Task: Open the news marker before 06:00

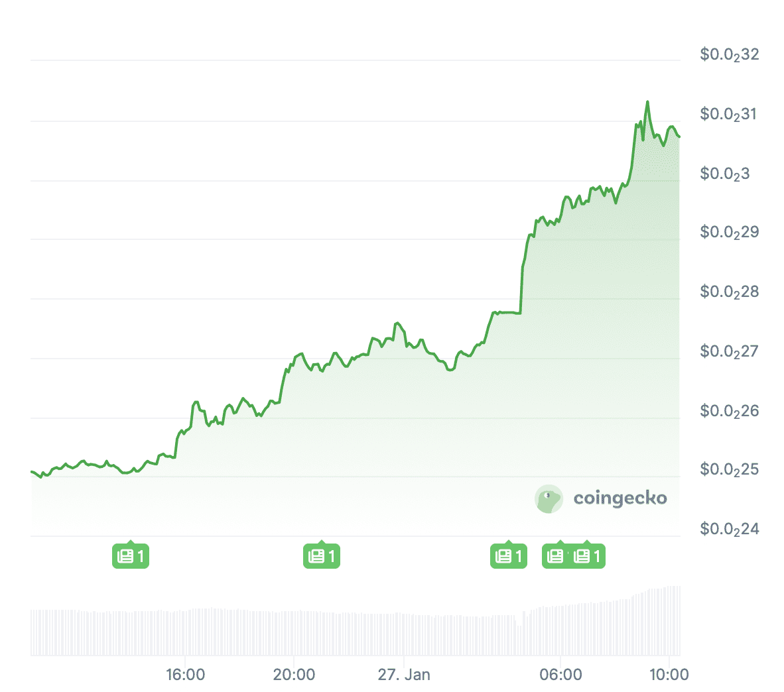Action: tap(509, 556)
